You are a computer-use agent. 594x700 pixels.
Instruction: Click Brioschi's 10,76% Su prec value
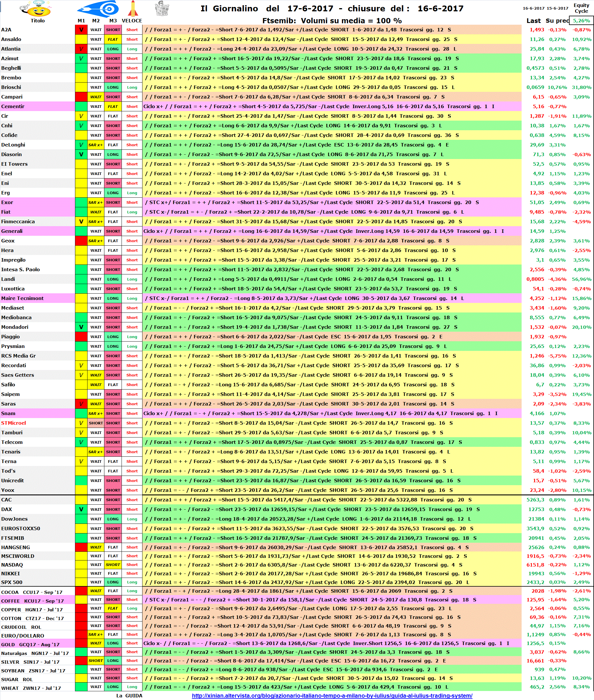pos(557,87)
